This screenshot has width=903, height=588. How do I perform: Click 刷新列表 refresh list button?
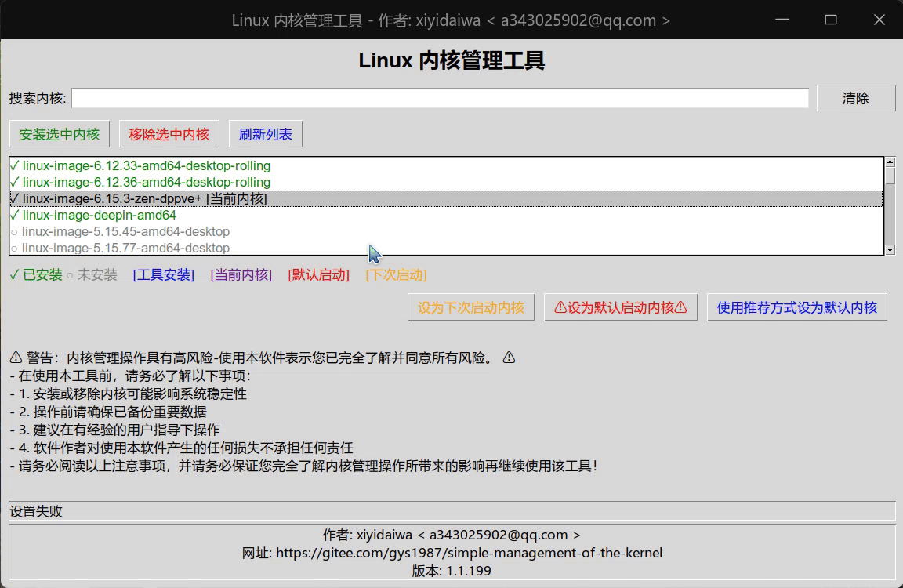point(266,134)
